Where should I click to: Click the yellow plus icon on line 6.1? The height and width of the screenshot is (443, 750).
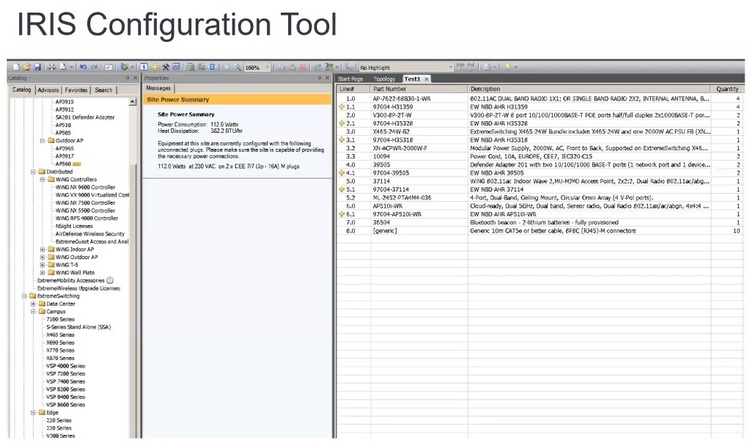[342, 214]
